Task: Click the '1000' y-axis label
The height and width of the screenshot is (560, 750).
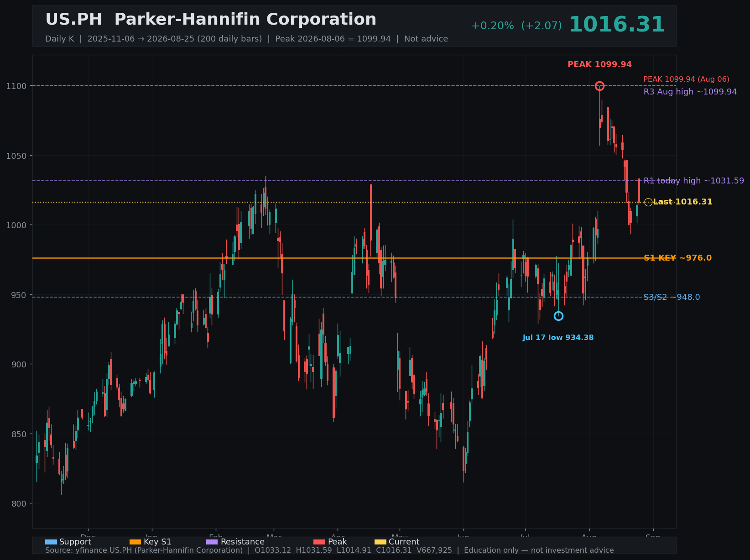Action: point(17,225)
